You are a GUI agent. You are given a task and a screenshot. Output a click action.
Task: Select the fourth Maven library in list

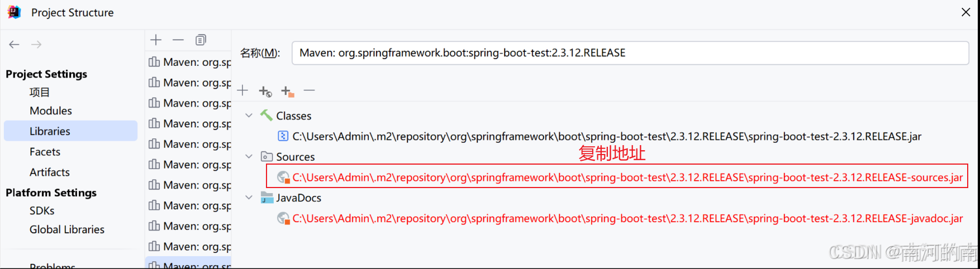189,123
